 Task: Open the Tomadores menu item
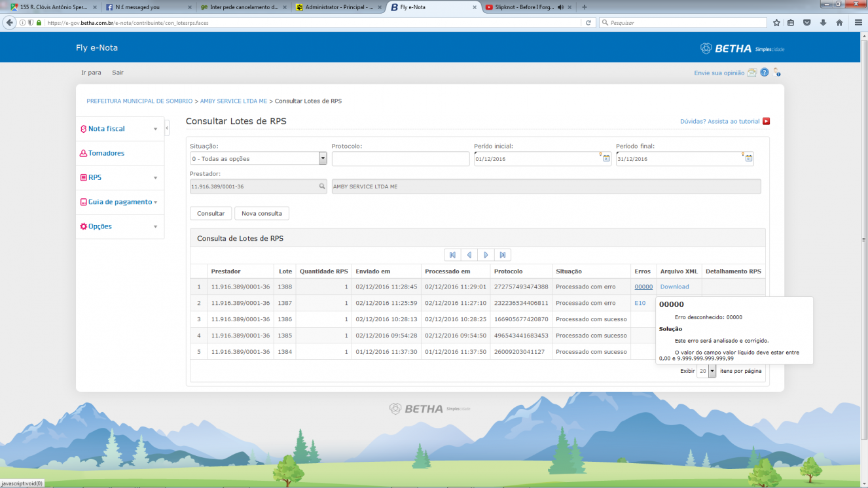106,153
